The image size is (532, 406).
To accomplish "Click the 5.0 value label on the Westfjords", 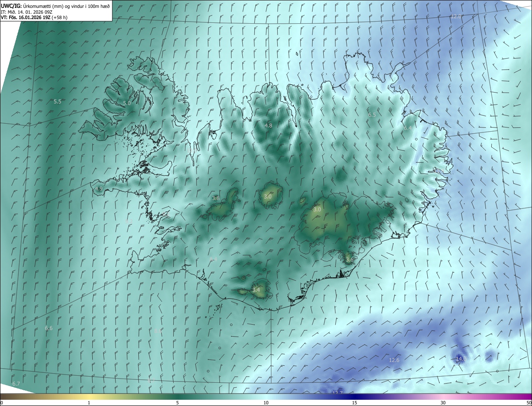I will coord(127,103).
